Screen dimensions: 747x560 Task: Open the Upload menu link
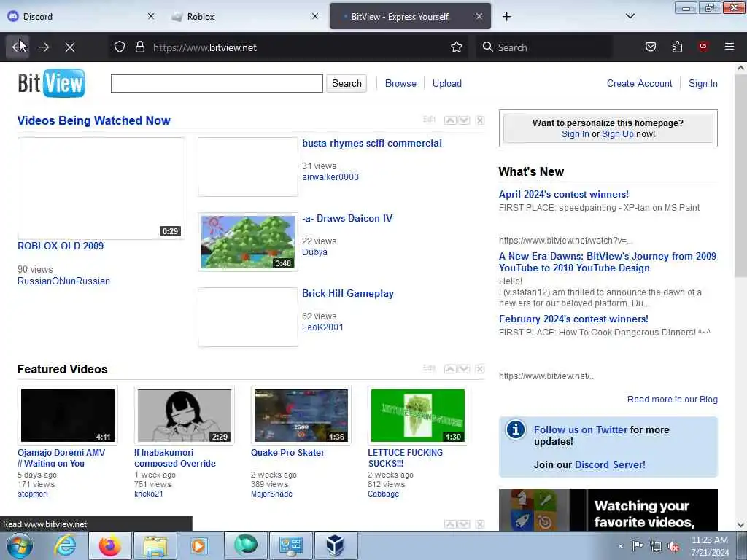pos(447,83)
